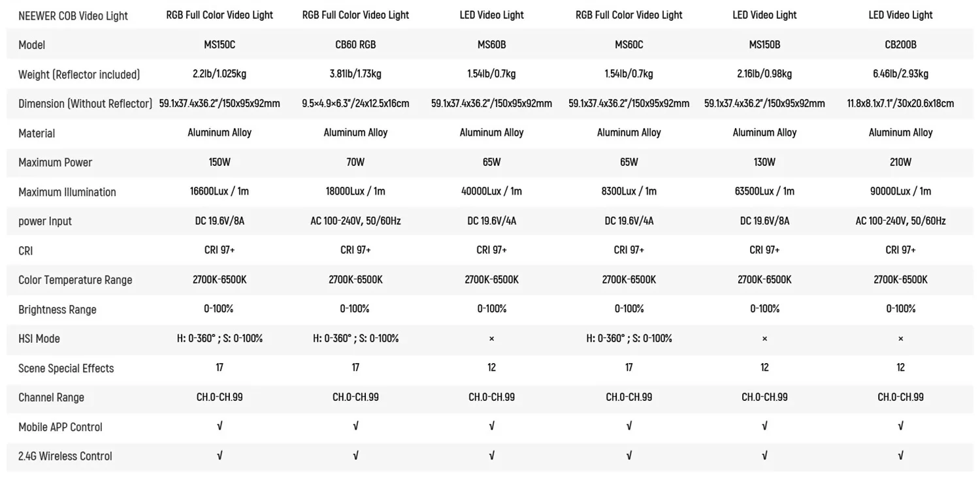Viewport: 980px width, 478px height.
Task: Click the CB200B HSI Mode cross mark
Action: (x=900, y=338)
